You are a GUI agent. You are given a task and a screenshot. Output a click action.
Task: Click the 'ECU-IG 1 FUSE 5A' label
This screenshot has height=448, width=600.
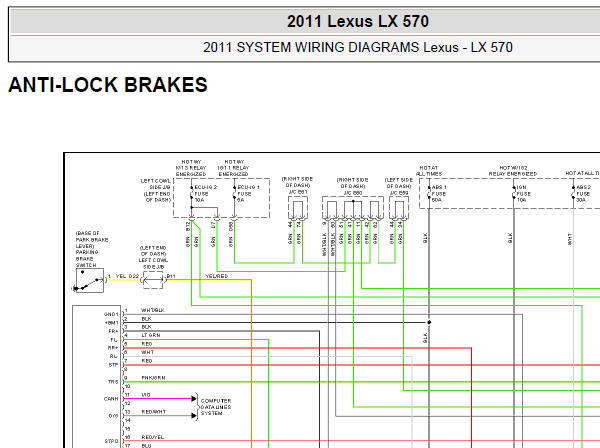pyautogui.click(x=248, y=194)
